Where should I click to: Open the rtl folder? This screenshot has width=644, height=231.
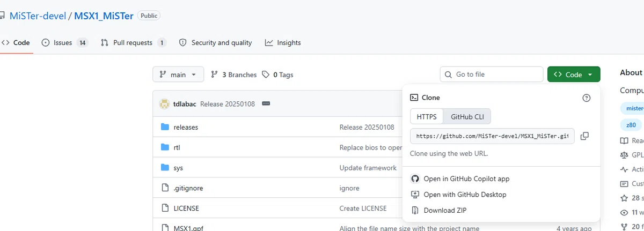tap(177, 147)
